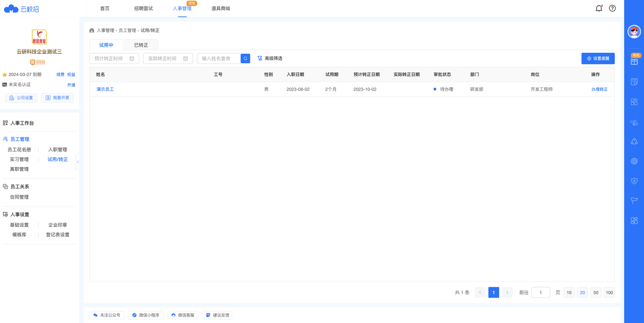Open the 限免 book icon in right sidebar
Viewport: 644px width, 323px height.
click(634, 61)
